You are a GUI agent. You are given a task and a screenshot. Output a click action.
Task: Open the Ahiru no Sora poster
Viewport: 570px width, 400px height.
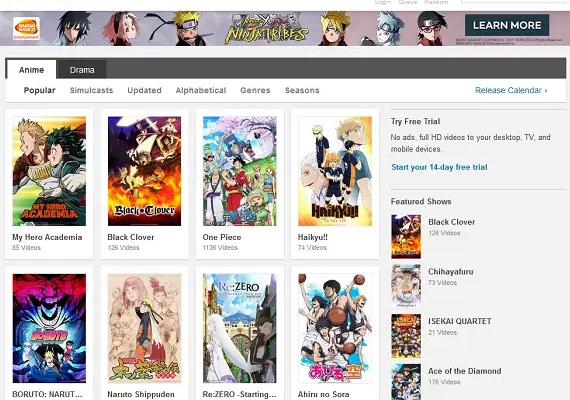(335, 328)
